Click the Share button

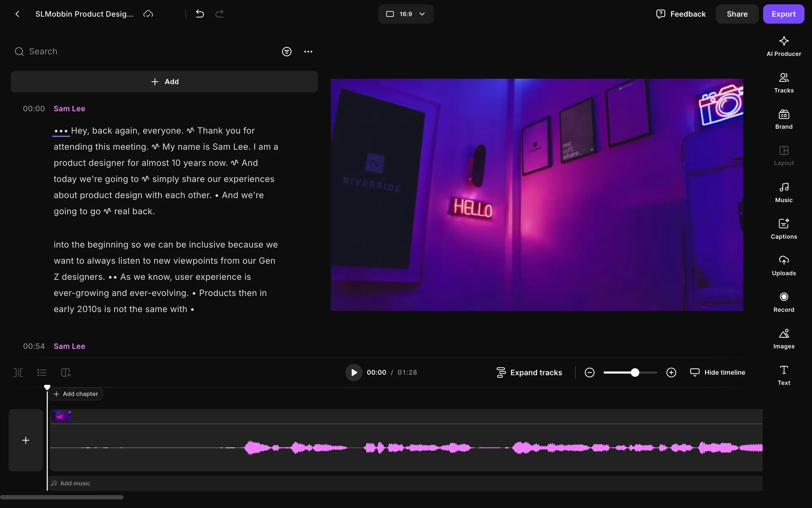736,14
